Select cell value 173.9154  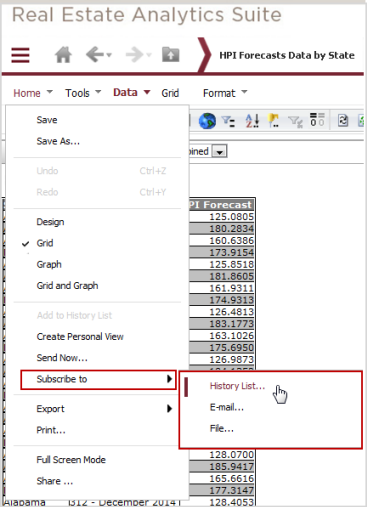pos(231,253)
